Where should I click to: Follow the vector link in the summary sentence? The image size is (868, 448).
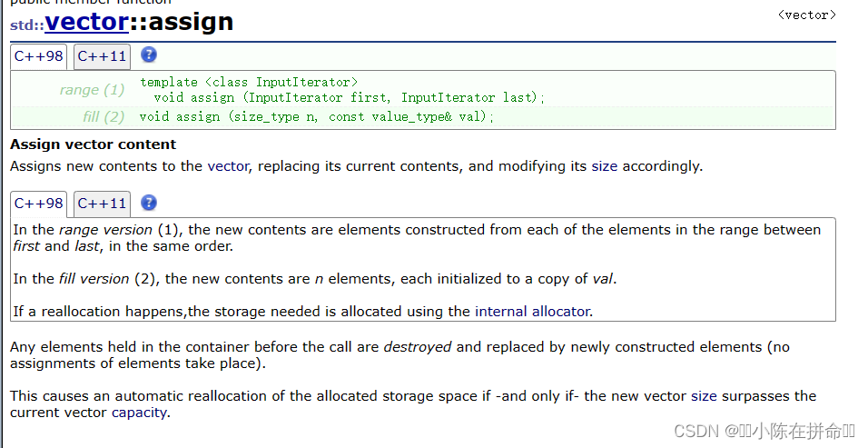(x=228, y=166)
